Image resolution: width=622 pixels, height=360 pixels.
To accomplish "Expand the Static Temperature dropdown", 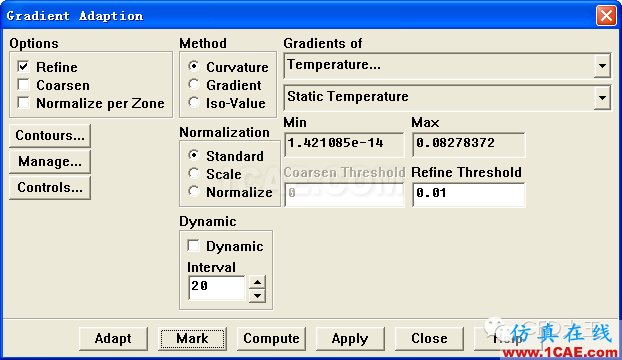I will point(602,97).
